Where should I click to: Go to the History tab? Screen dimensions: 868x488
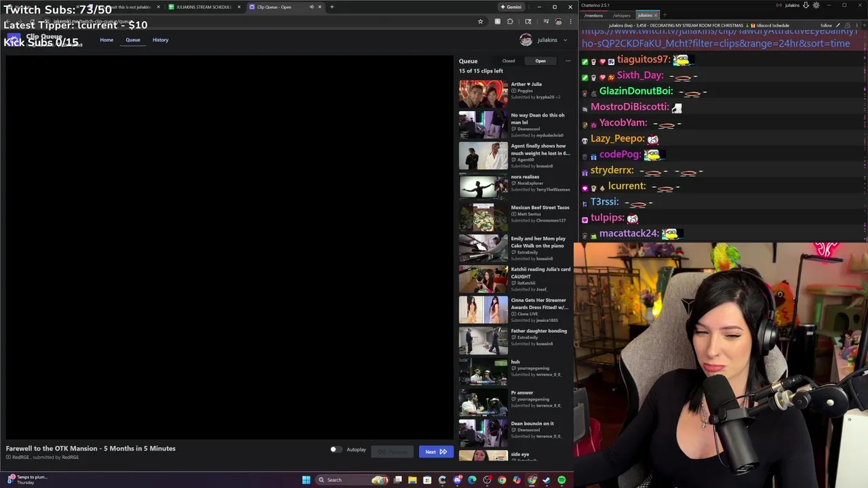tap(160, 39)
